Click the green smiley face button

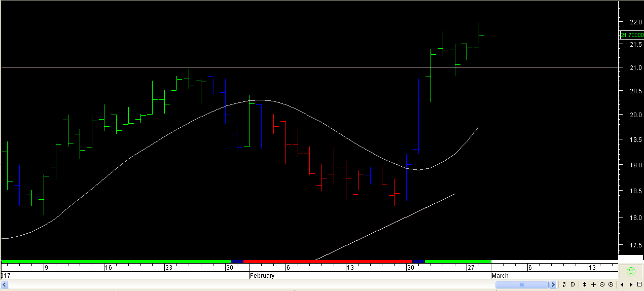[631, 271]
